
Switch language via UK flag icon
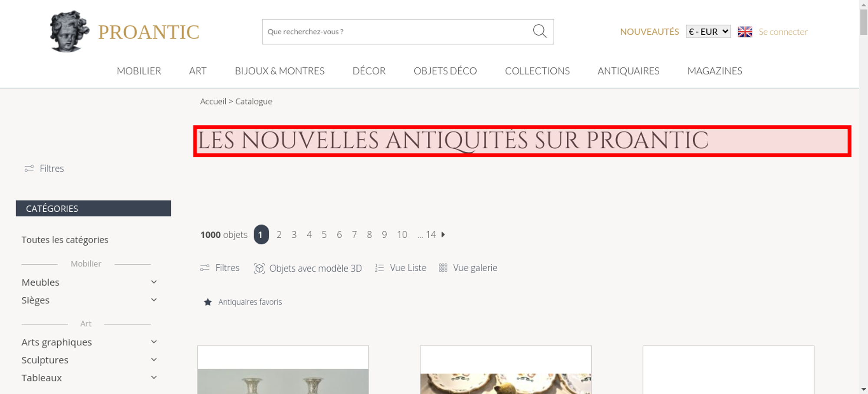745,32
